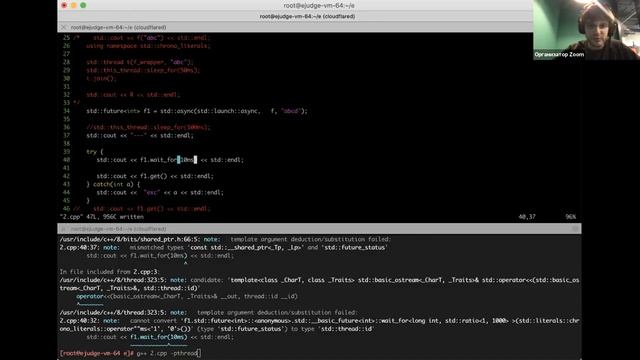Screen dimensions: 640x360
Task: Minimize the terminal with the yellow button
Action: [x=73, y=5]
